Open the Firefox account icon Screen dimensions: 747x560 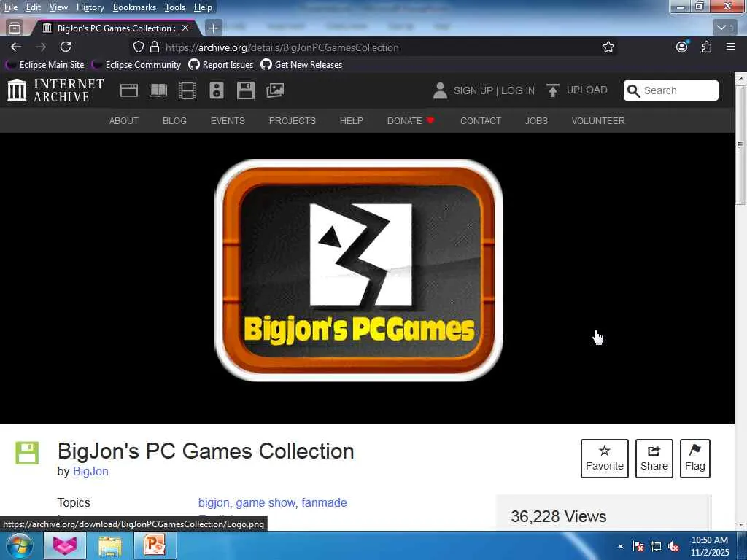tap(682, 47)
